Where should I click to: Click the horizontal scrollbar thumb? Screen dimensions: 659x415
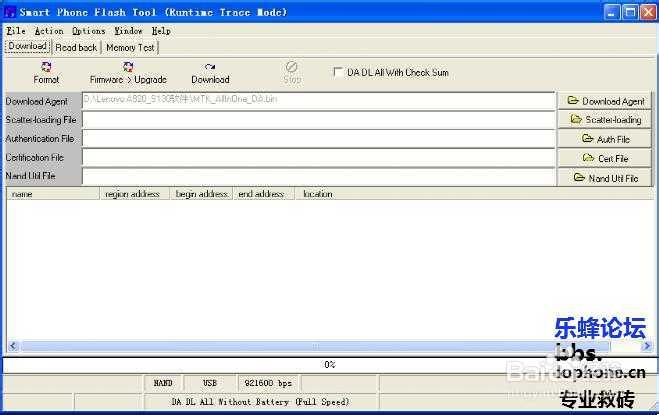click(315, 346)
